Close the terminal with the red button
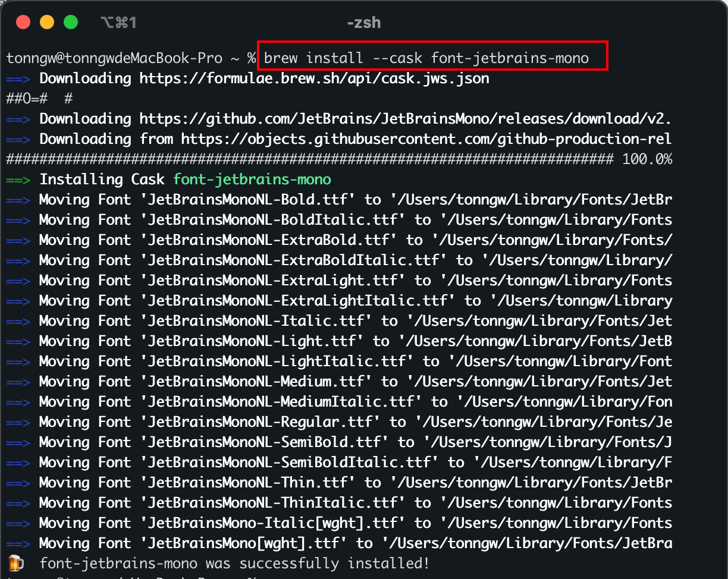This screenshot has height=579, width=728. point(23,23)
